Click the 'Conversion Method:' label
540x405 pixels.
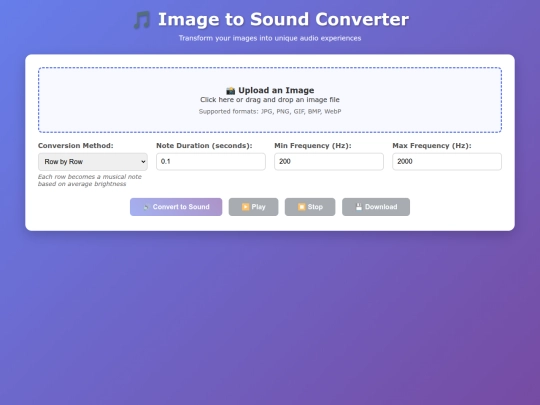tap(76, 146)
